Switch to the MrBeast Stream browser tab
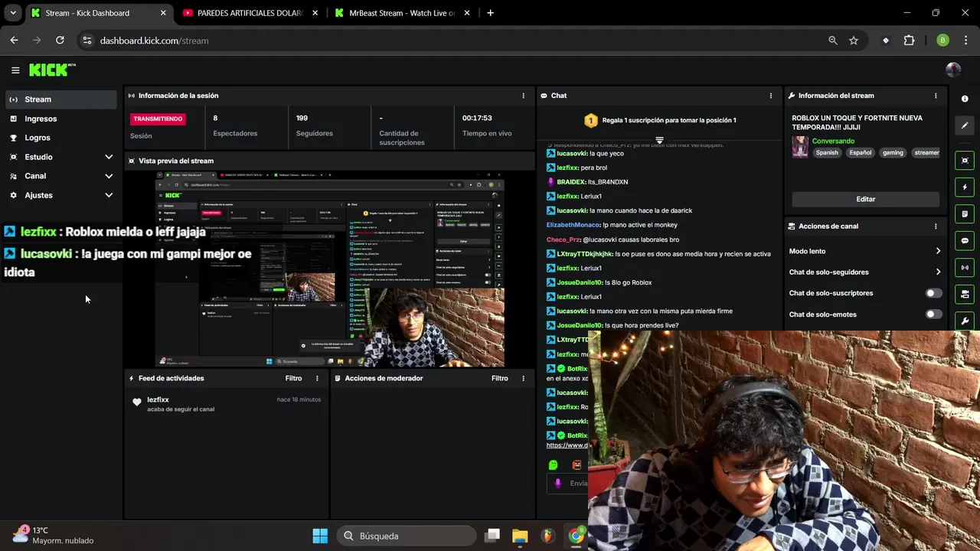Image resolution: width=980 pixels, height=551 pixels. (401, 13)
